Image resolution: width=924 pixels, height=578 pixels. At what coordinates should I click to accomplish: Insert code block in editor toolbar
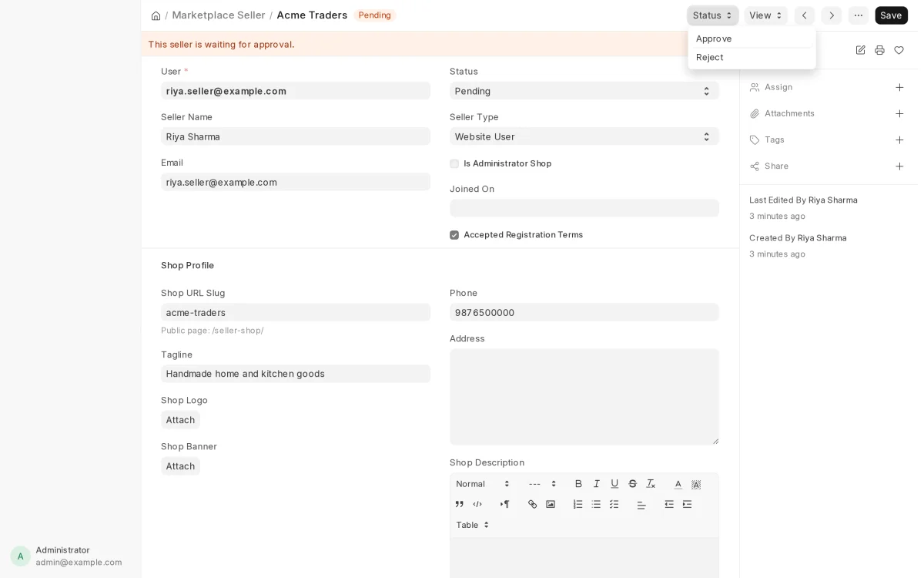(477, 504)
